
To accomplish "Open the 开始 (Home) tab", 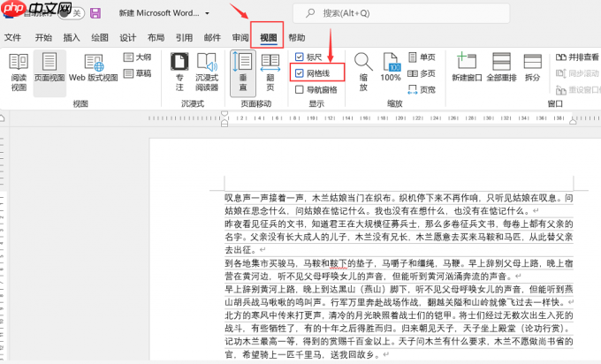I will [x=43, y=38].
